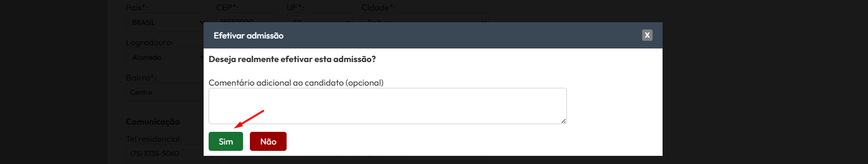Click the comment box resize grip
The width and height of the screenshot is (868, 164).
tap(564, 121)
